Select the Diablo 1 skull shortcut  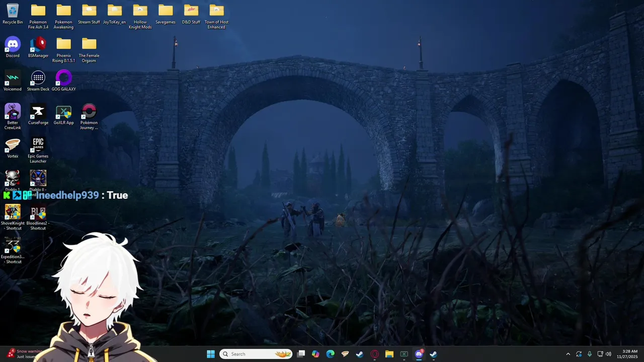tap(13, 179)
